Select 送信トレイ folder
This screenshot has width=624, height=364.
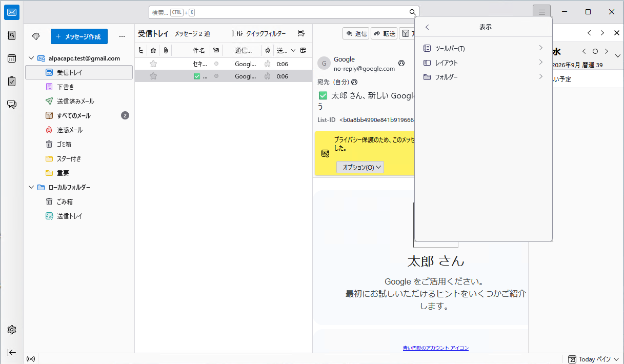pyautogui.click(x=79, y=216)
